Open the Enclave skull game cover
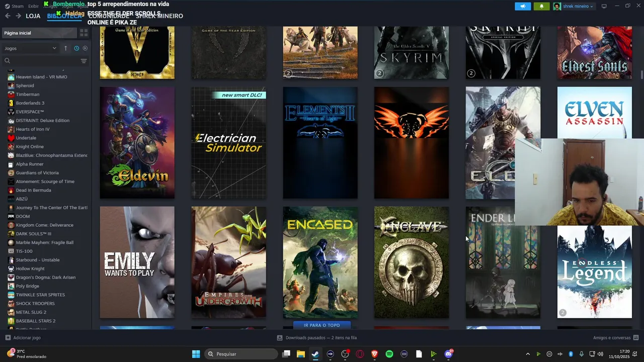Screen dimensions: 644x362 [412, 262]
